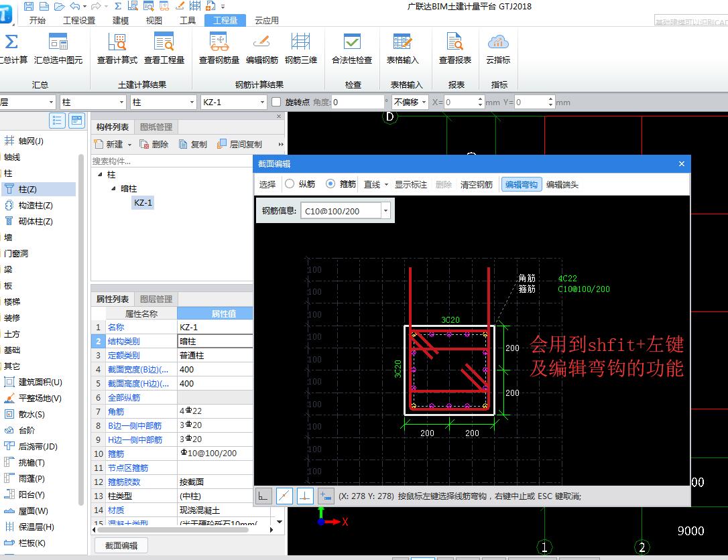728x560 pixels.
Task: Open the KZ-1 component dropdown
Action: (x=262, y=102)
